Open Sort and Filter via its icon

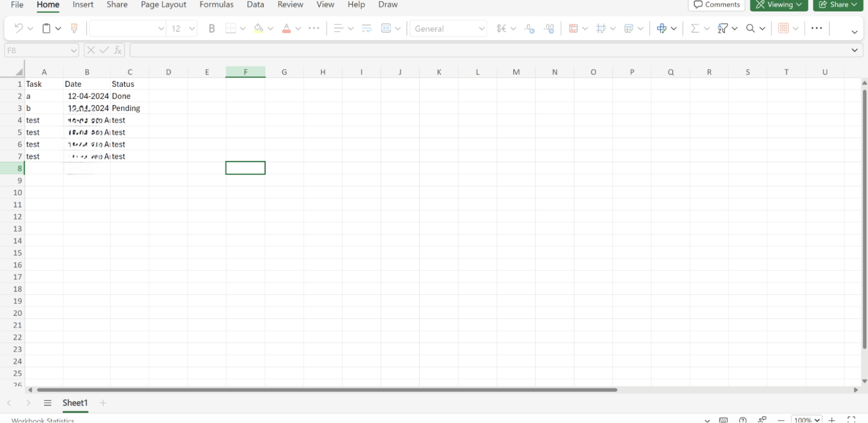[x=724, y=28]
